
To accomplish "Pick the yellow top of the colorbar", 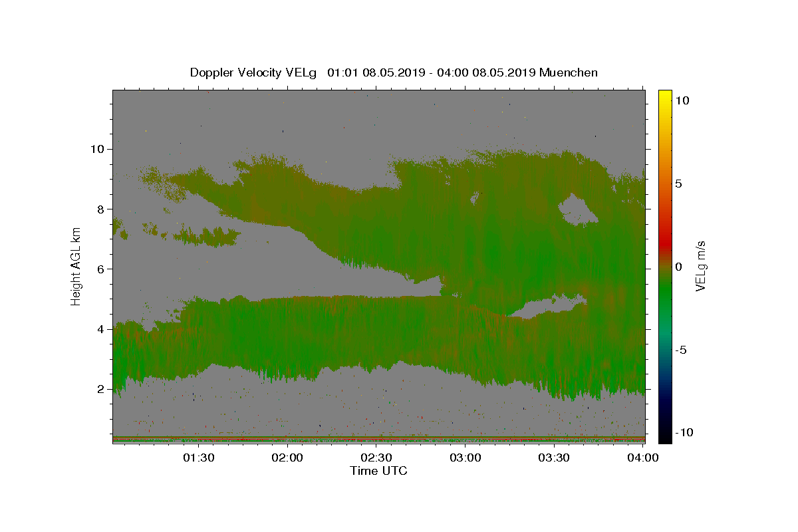I will [x=665, y=94].
